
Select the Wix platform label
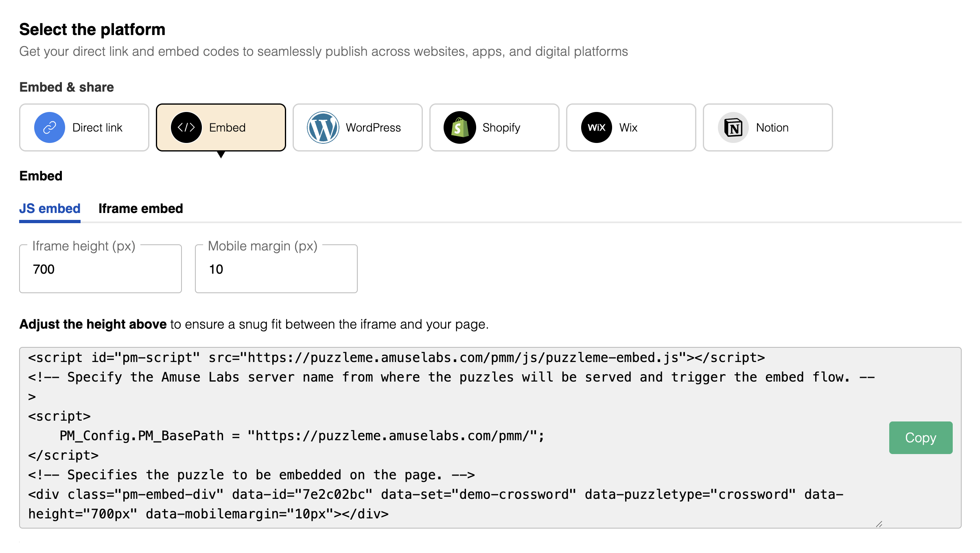pos(628,127)
